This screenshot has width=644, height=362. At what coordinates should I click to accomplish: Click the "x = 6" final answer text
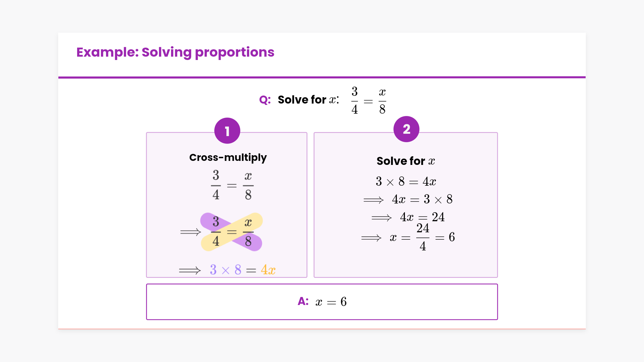tap(331, 302)
